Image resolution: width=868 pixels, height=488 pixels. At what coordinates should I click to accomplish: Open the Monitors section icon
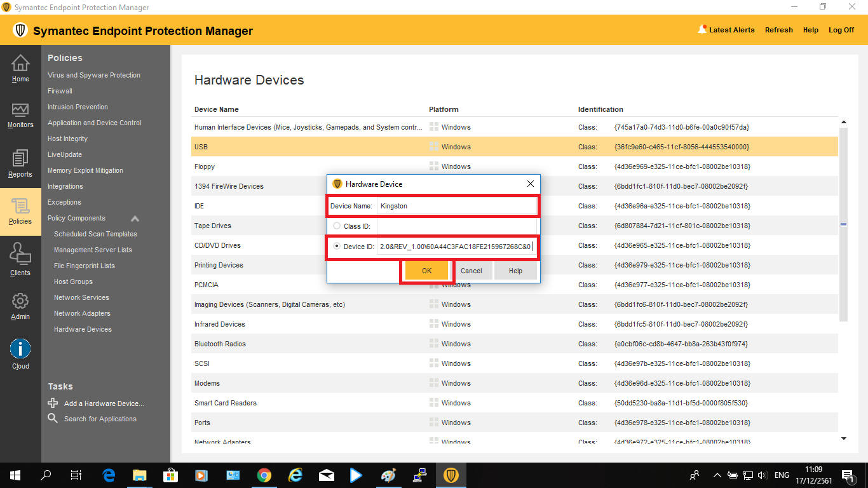(x=20, y=111)
